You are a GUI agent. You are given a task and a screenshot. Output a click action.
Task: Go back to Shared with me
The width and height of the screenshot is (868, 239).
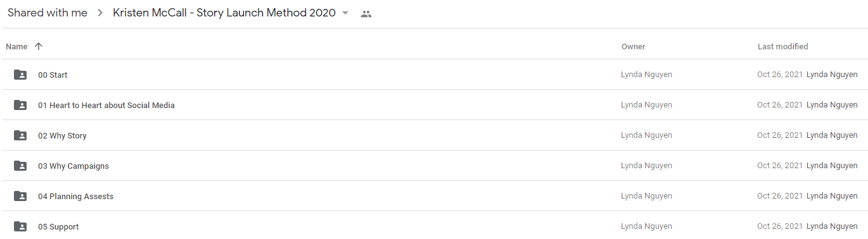click(x=48, y=13)
